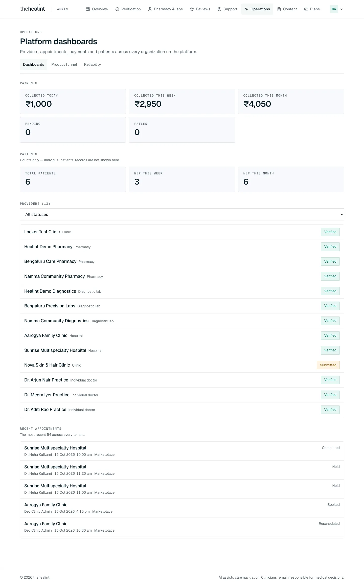Open the Booked Aarogya Family Clinic appointment

(x=182, y=508)
